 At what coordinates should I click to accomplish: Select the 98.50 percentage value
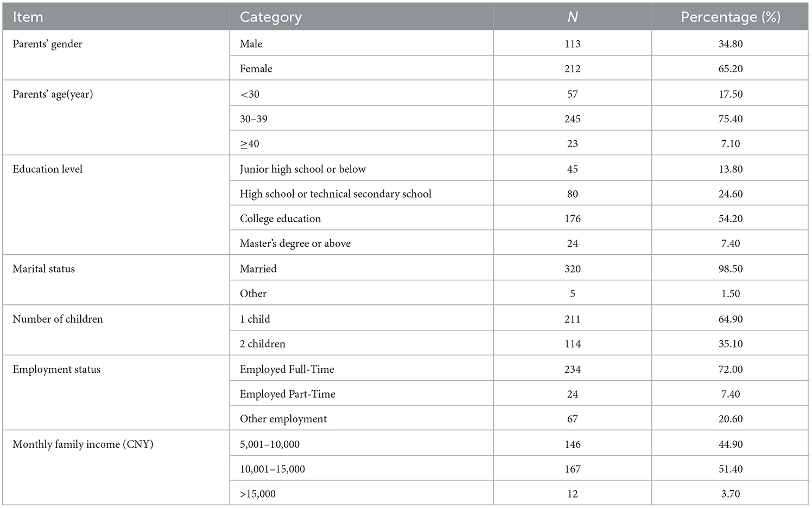point(730,269)
